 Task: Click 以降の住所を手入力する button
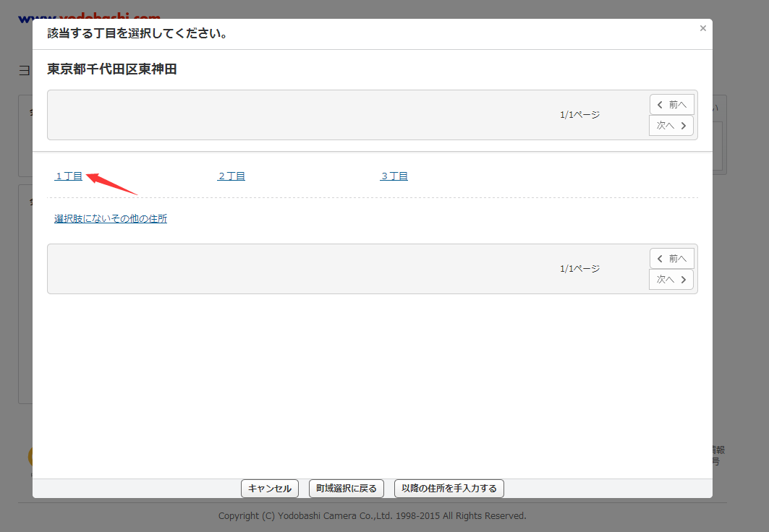click(x=449, y=489)
